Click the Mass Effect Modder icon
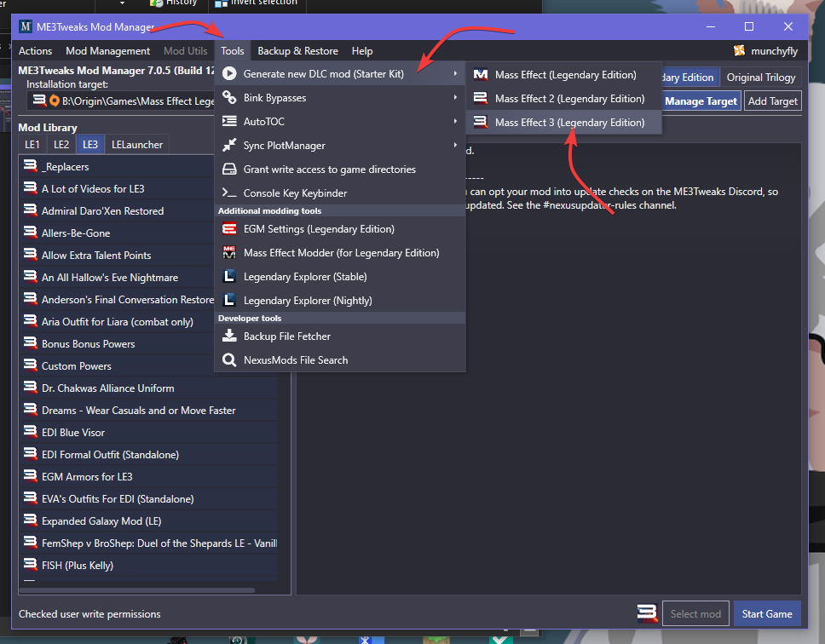This screenshot has width=825, height=644. 229,252
